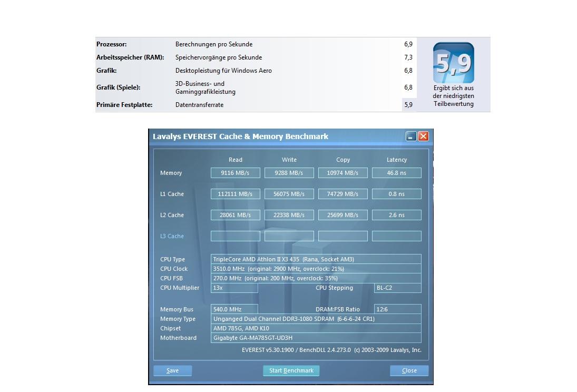Click the red X title bar button

(x=424, y=136)
